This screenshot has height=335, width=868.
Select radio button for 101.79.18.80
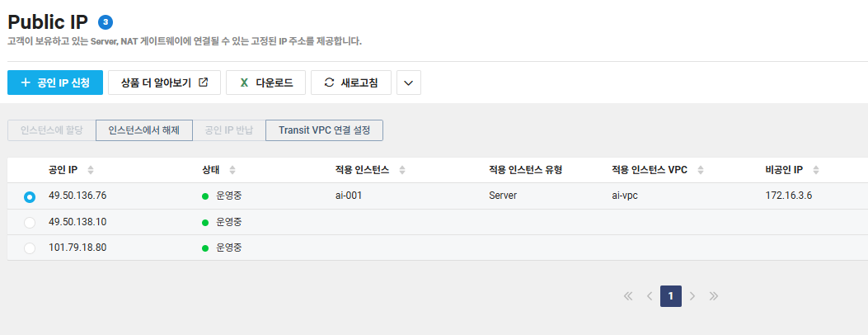(x=30, y=248)
